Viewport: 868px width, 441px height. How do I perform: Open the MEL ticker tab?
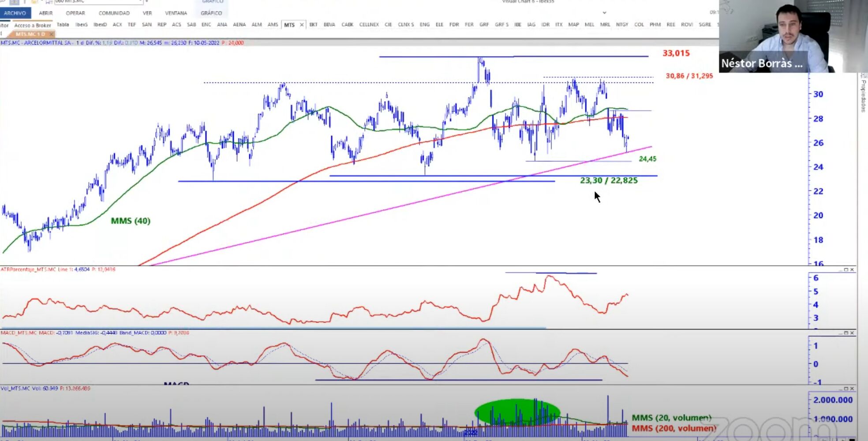590,25
